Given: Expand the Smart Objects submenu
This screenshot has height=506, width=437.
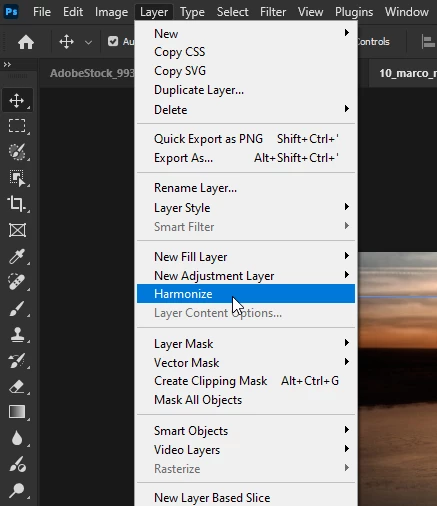Looking at the screenshot, I should coord(246,430).
